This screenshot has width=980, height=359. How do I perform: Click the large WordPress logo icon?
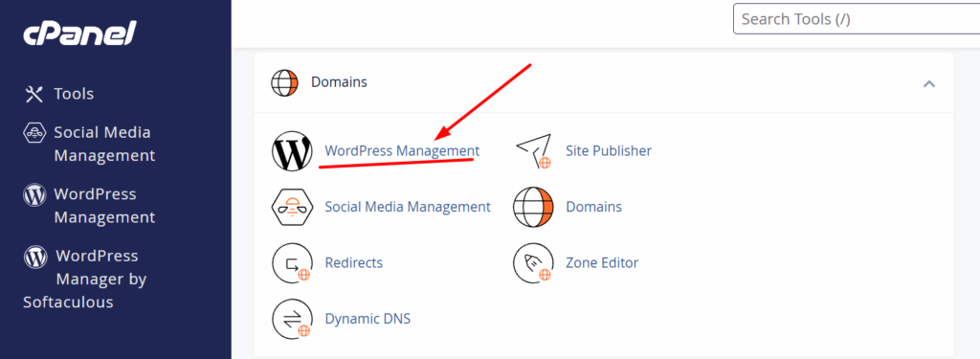point(292,150)
